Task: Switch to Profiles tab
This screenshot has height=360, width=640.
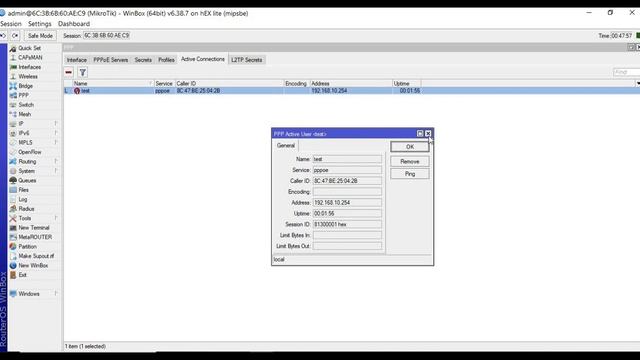Action: (x=166, y=60)
